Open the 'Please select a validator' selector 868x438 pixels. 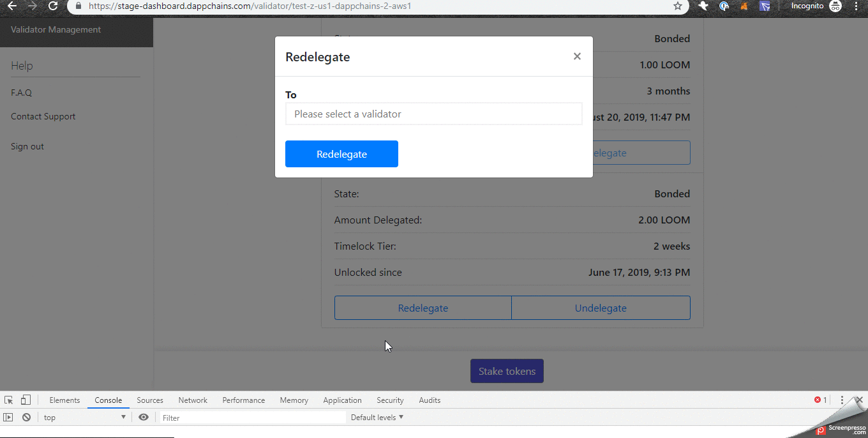tap(433, 114)
